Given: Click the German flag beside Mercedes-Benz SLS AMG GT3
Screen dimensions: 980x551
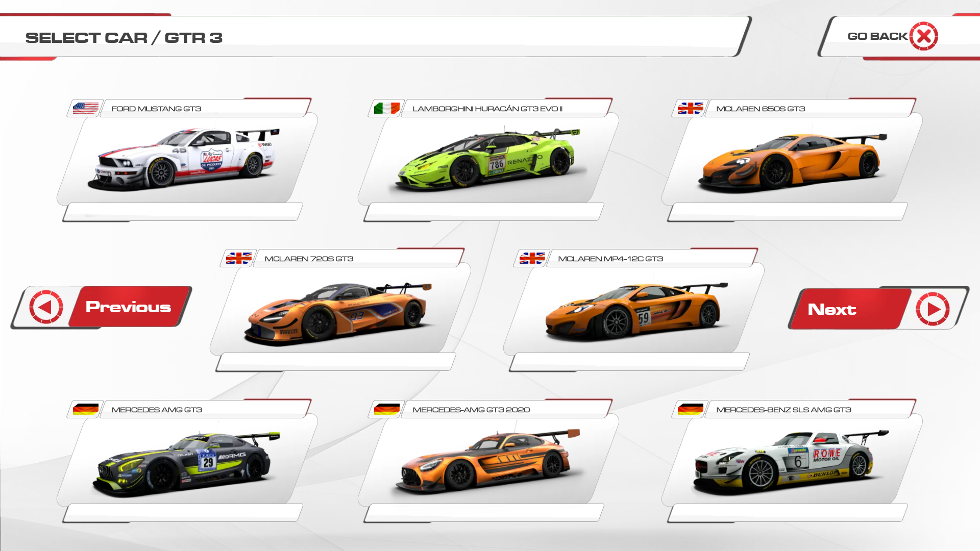Looking at the screenshot, I should pos(690,409).
